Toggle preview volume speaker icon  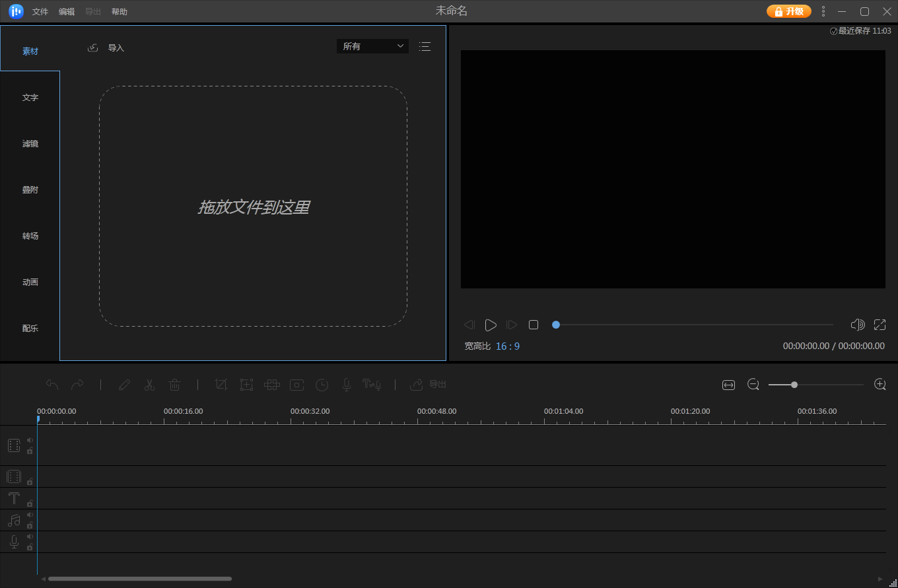tap(858, 325)
